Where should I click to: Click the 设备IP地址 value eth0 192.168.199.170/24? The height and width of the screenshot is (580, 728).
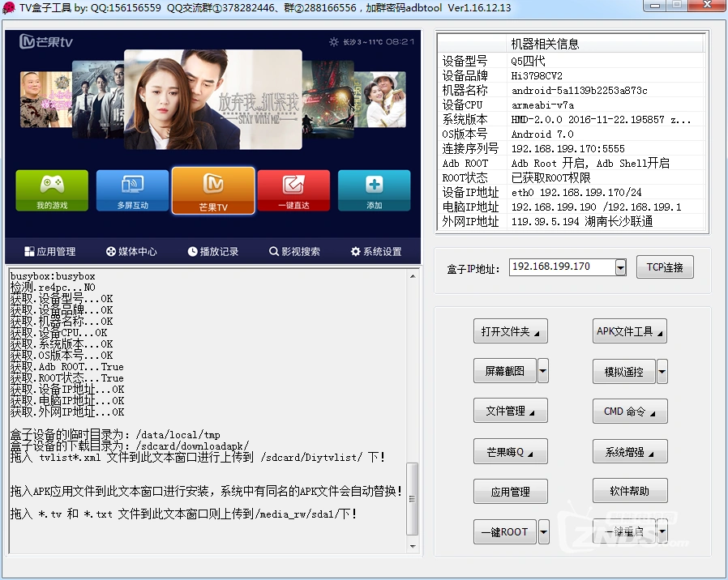[576, 192]
